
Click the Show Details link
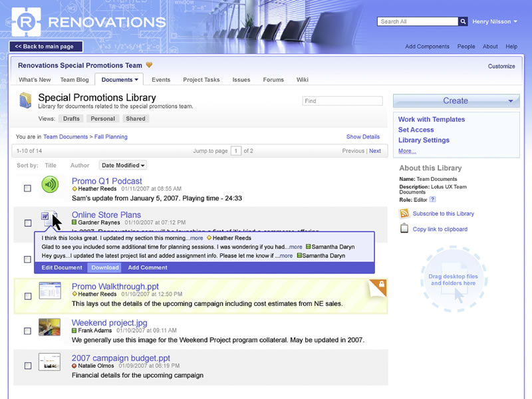click(x=362, y=137)
